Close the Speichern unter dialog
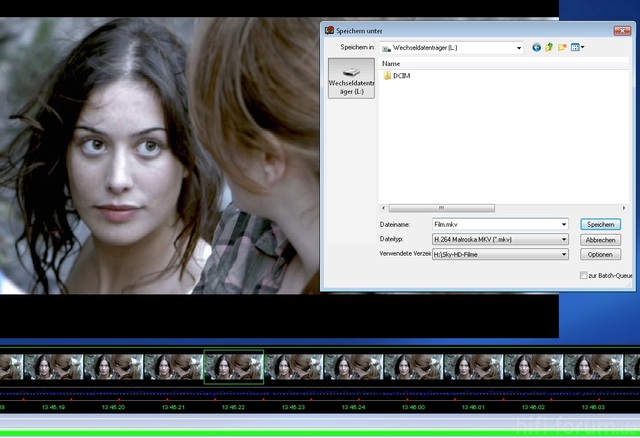The image size is (640, 438). coord(622,31)
